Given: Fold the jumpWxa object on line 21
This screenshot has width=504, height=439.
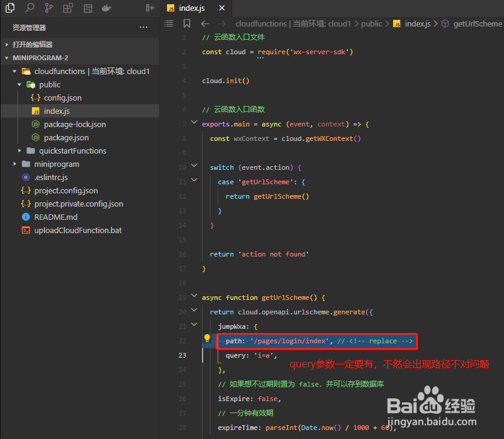Looking at the screenshot, I should pyautogui.click(x=194, y=325).
